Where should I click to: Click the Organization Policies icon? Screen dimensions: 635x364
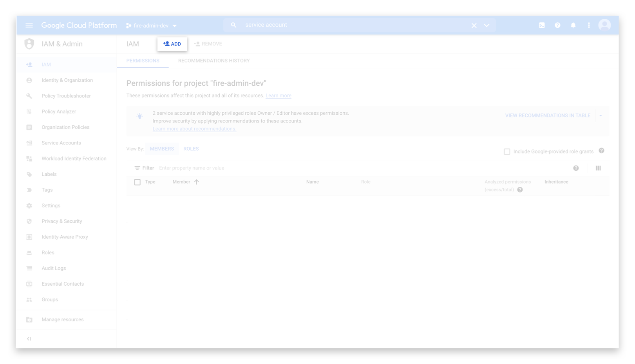tap(29, 127)
